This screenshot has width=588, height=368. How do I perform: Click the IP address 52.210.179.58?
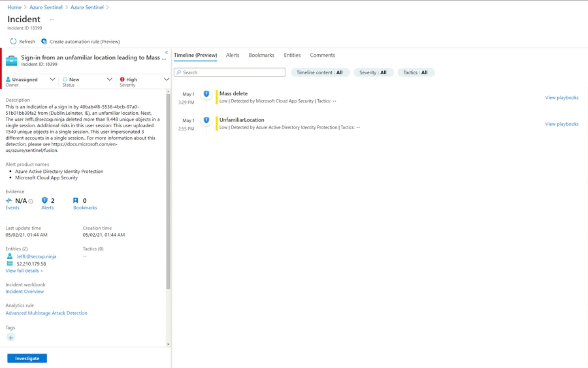31,264
